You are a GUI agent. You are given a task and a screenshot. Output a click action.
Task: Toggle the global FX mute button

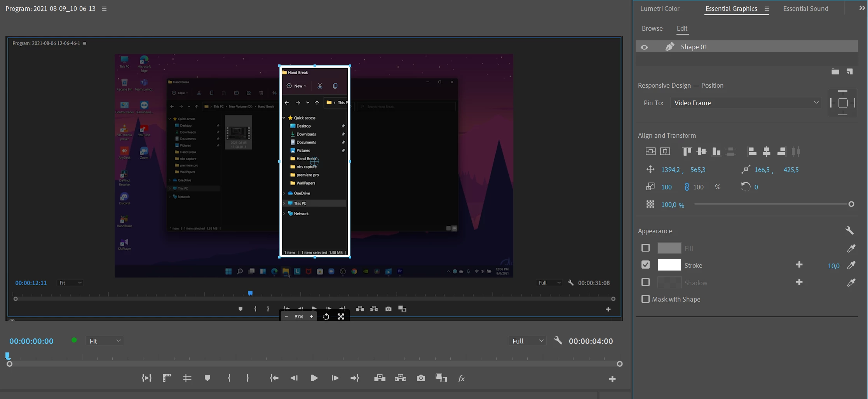tap(461, 379)
